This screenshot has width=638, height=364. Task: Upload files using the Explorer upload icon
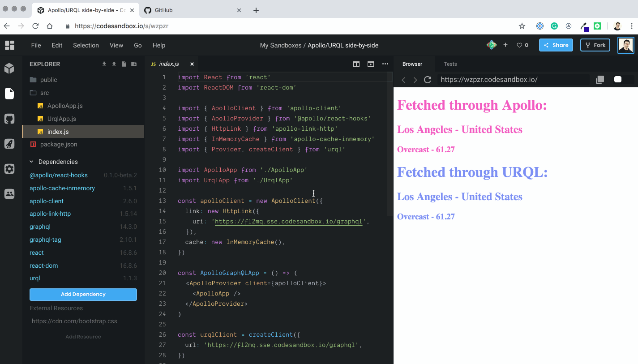(114, 64)
